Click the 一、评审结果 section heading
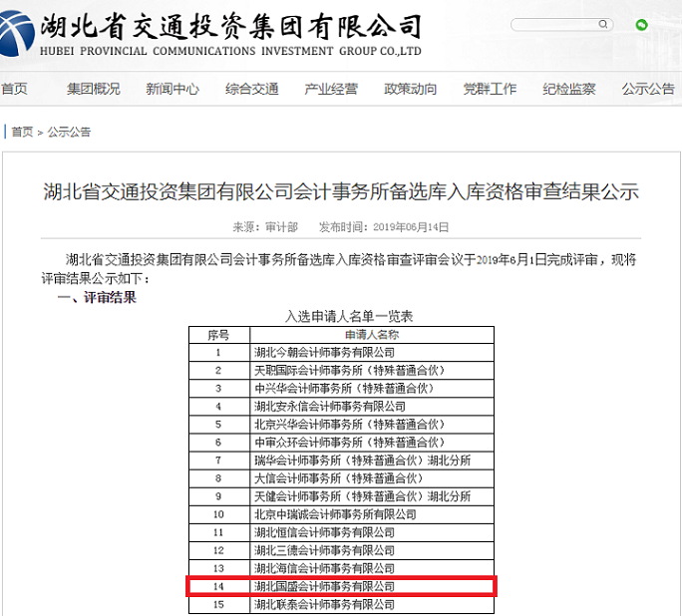This screenshot has width=682, height=616. pos(97,298)
